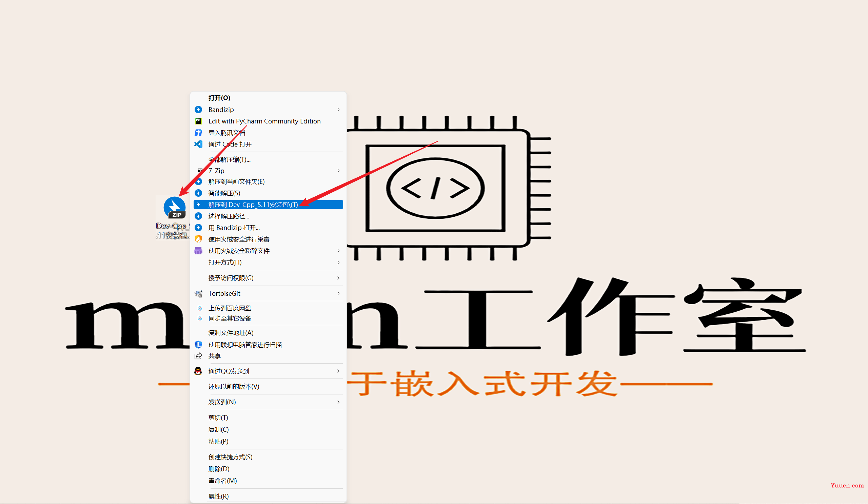
Task: Click the Dev-Cpp_5.11安装包 file name label
Action: [172, 231]
